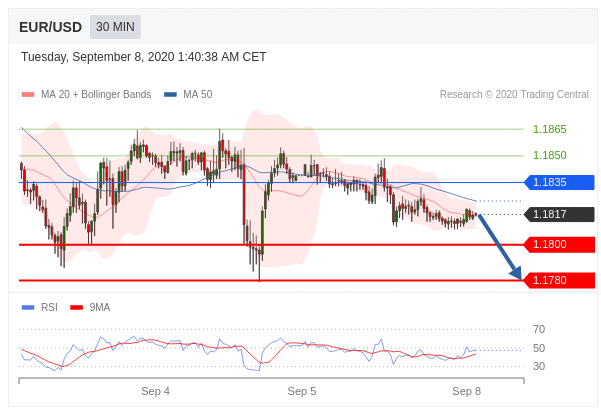Image resolution: width=601 pixels, height=412 pixels.
Task: Click the pink MA 20 Bollinger legend swatch
Action: pyautogui.click(x=28, y=94)
